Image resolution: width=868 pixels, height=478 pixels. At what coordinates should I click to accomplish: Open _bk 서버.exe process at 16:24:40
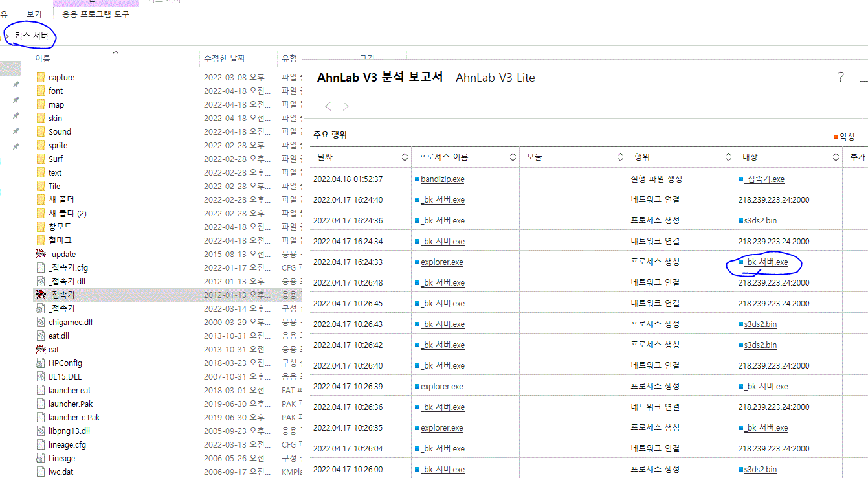[442, 199]
